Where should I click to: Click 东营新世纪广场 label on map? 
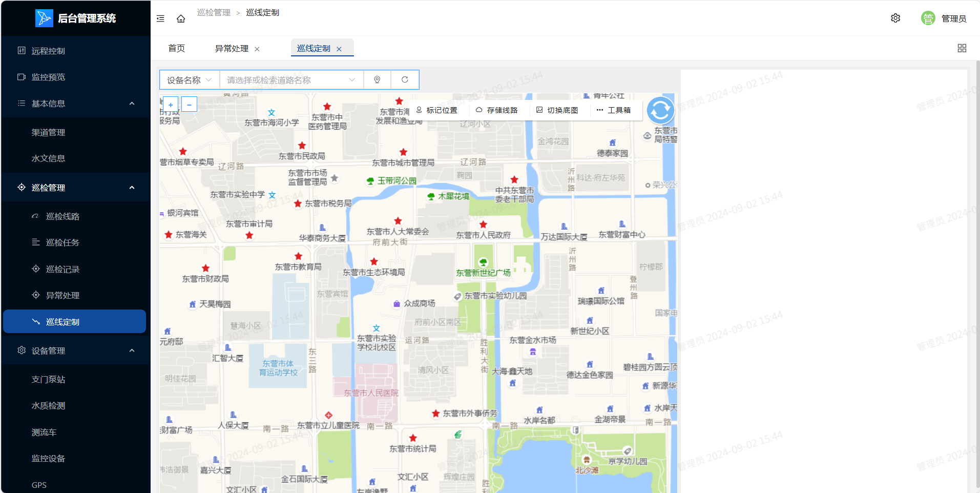483,273
